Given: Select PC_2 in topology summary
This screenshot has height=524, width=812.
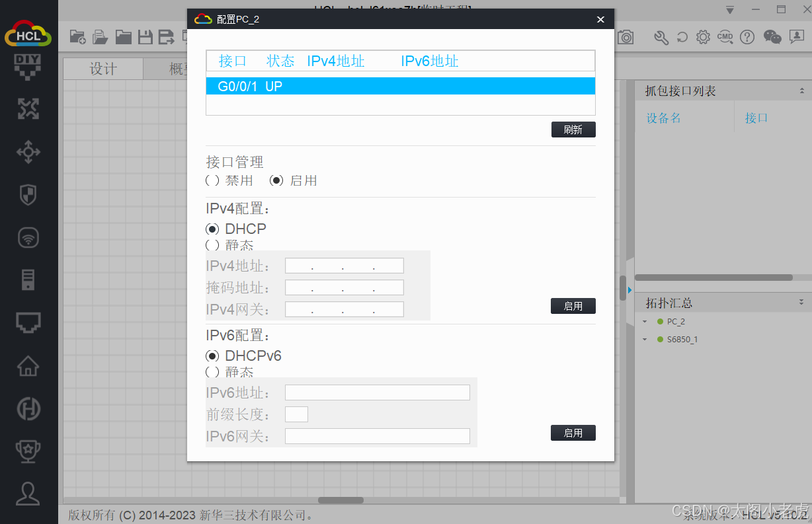Looking at the screenshot, I should (676, 322).
